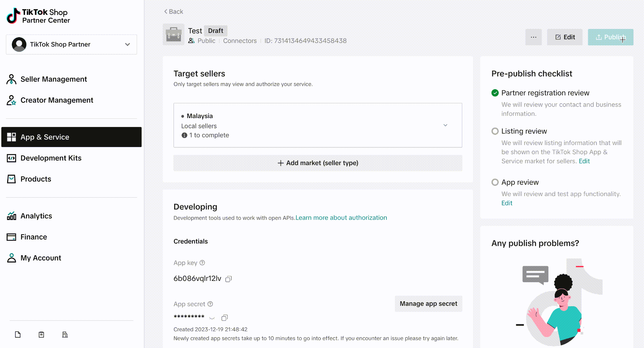Open Learn more about authorization link
The height and width of the screenshot is (348, 644).
[341, 218]
